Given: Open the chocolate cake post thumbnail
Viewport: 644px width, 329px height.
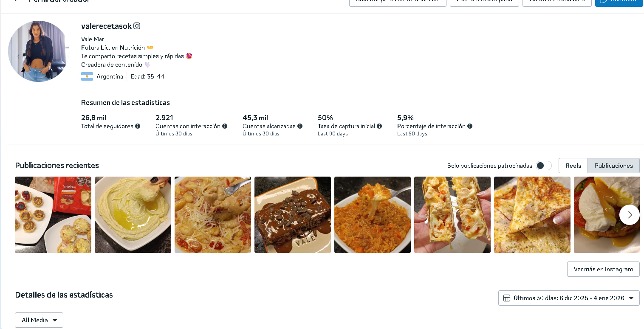Looking at the screenshot, I should coord(293,215).
